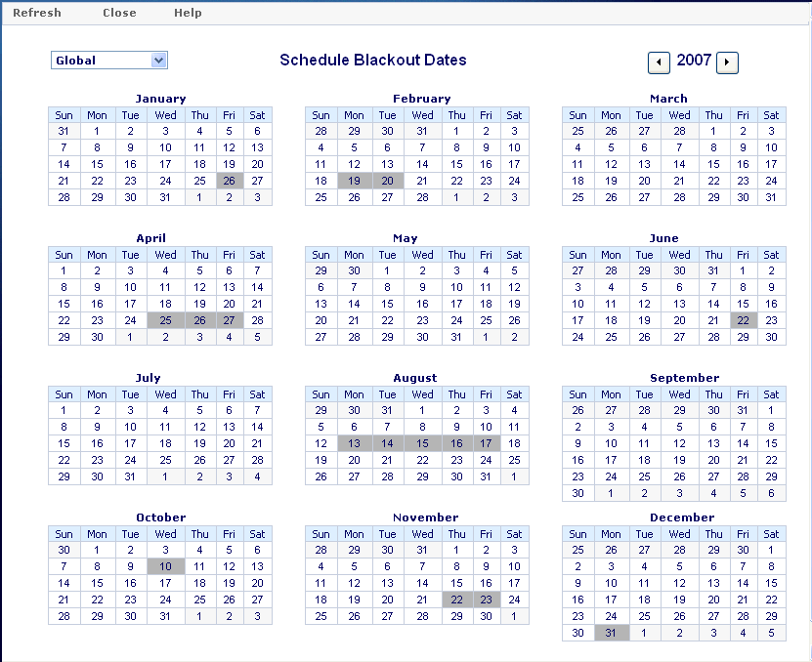Screen dimensions: 812x662
Task: Click December 12 in the calendar
Action: [x=679, y=583]
